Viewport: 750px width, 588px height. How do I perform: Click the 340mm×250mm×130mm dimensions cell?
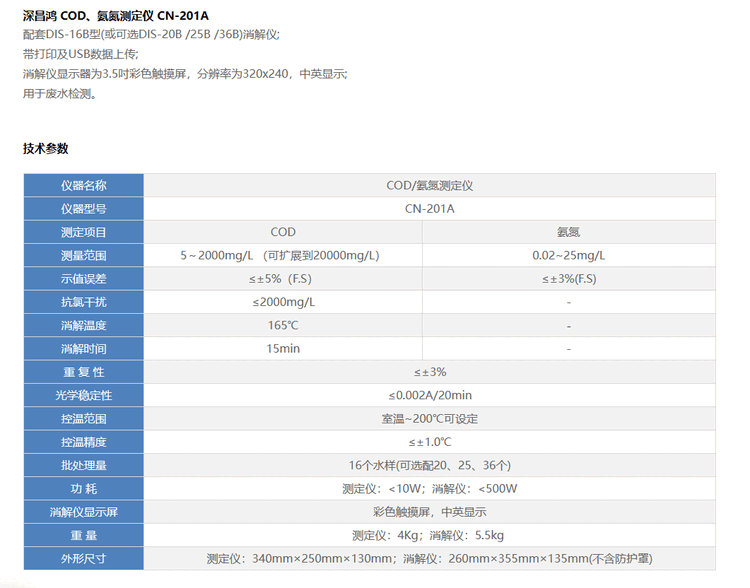430,558
